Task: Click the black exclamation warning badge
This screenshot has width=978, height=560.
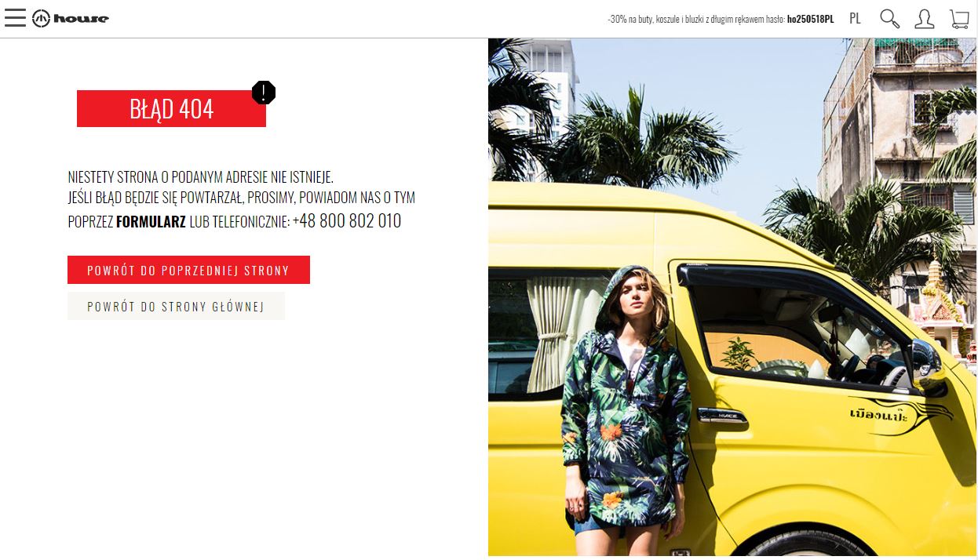Action: tap(264, 93)
